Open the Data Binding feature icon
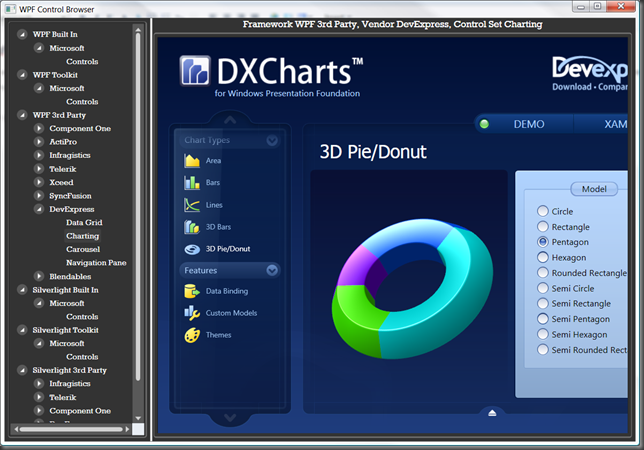Image resolution: width=644 pixels, height=450 pixels. pos(192,291)
